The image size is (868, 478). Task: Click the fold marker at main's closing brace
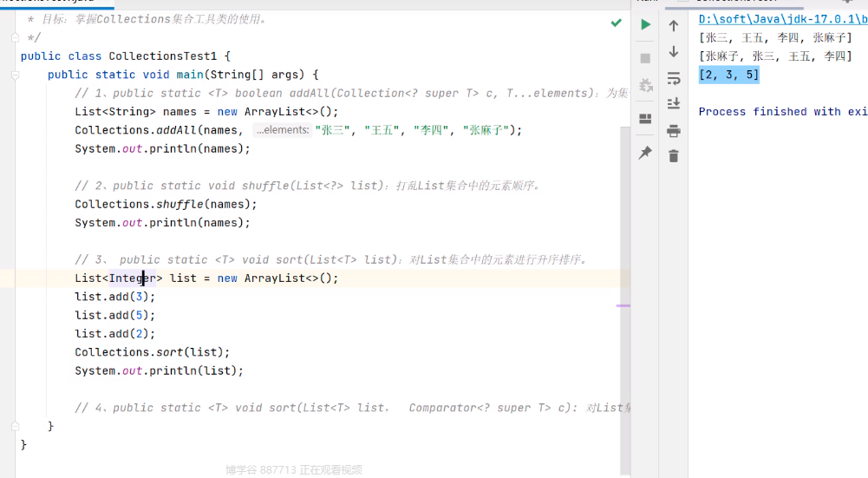15,426
